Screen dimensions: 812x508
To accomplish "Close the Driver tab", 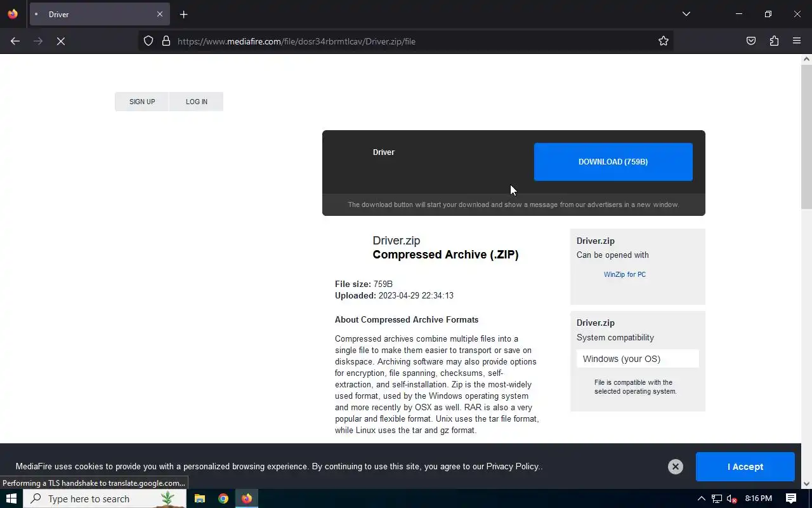I will click(160, 14).
